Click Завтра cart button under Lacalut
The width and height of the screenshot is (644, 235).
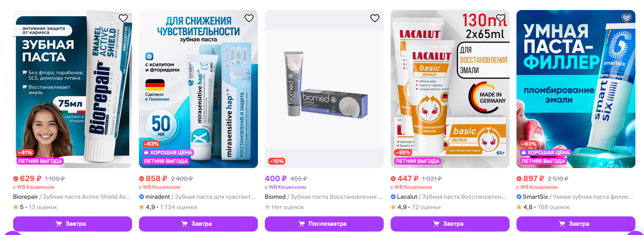(x=450, y=224)
